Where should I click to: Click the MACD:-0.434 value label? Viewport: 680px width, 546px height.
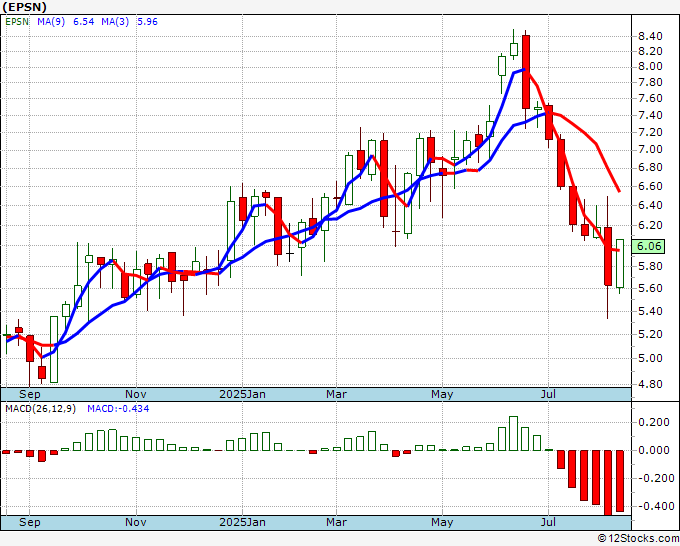pyautogui.click(x=118, y=409)
